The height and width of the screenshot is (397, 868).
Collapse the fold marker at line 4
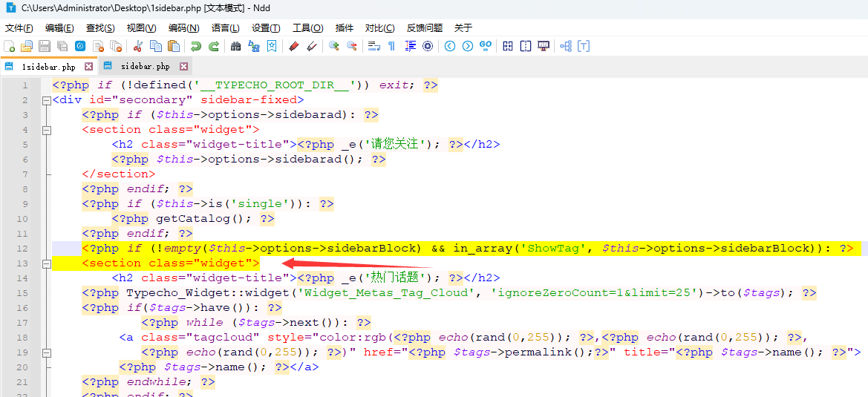point(47,130)
